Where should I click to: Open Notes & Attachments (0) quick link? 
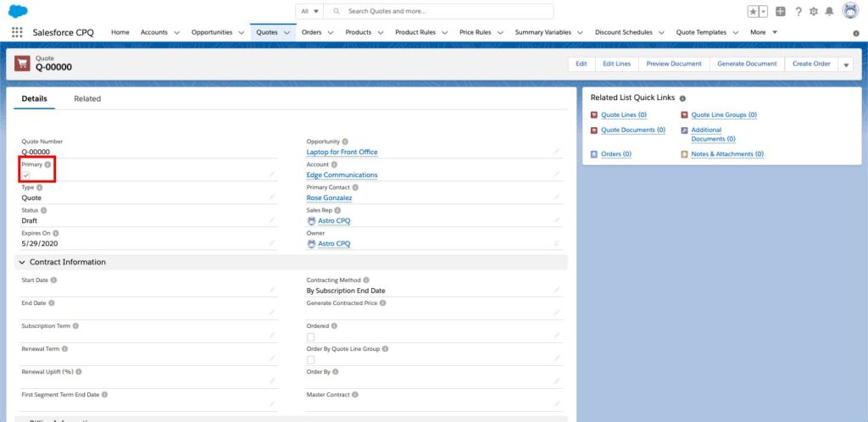click(727, 153)
